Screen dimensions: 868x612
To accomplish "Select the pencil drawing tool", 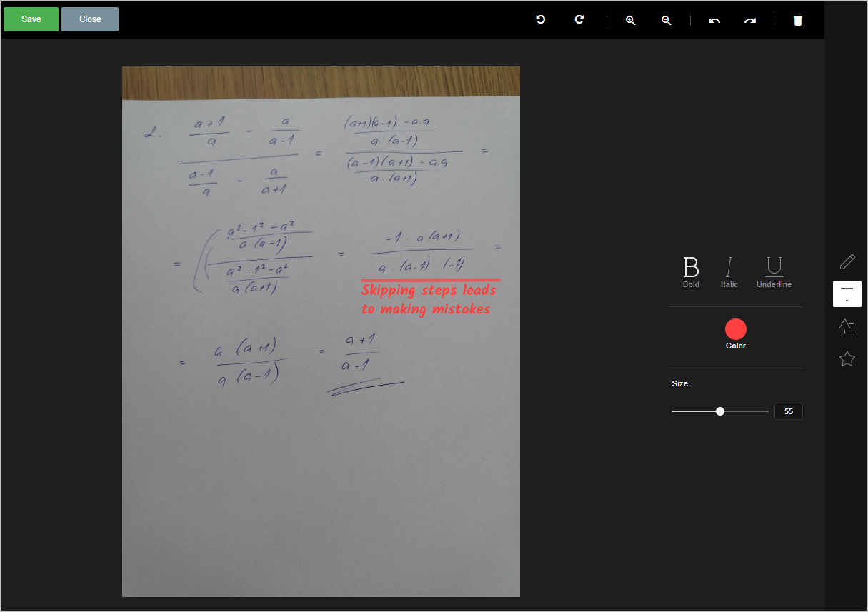I will tap(847, 261).
